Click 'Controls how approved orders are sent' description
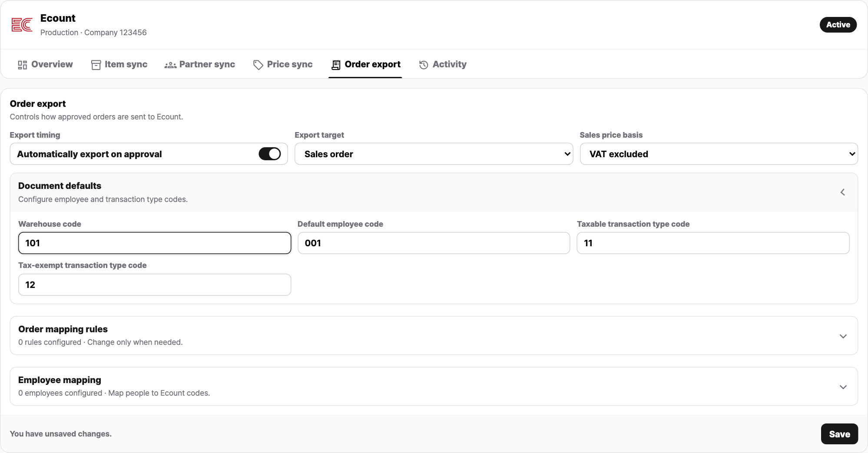 click(96, 117)
